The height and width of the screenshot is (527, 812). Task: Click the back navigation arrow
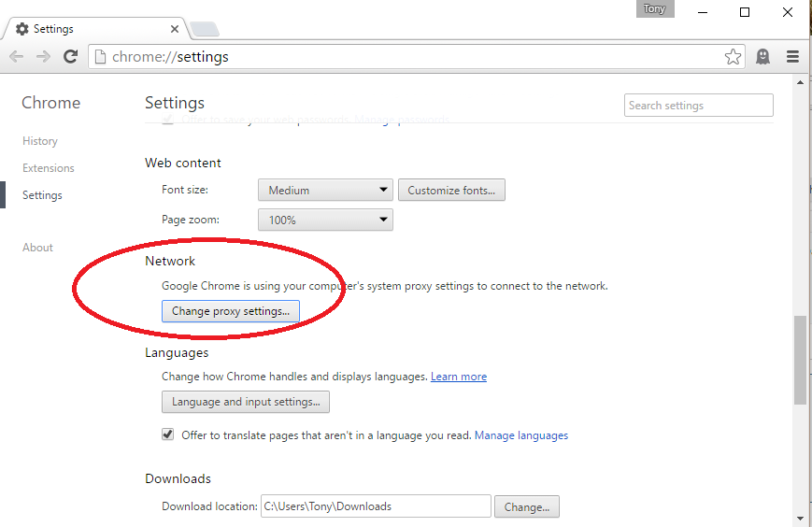click(17, 57)
